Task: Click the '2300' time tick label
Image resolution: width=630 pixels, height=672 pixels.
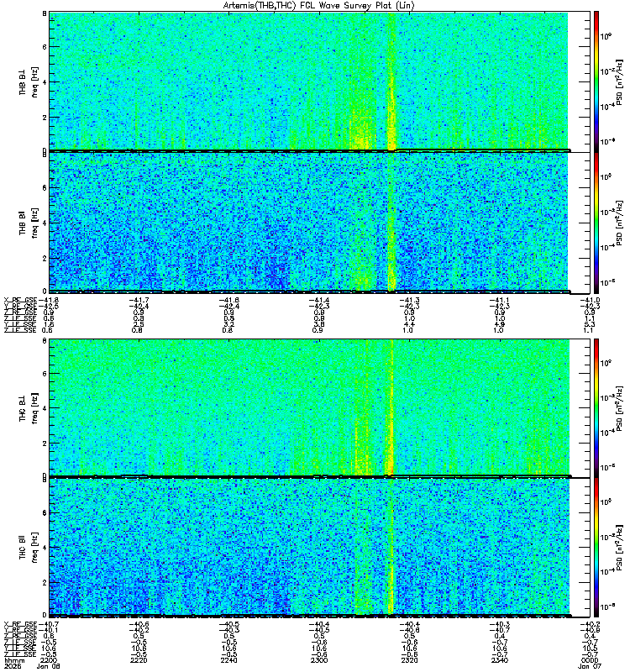Action: point(319,660)
